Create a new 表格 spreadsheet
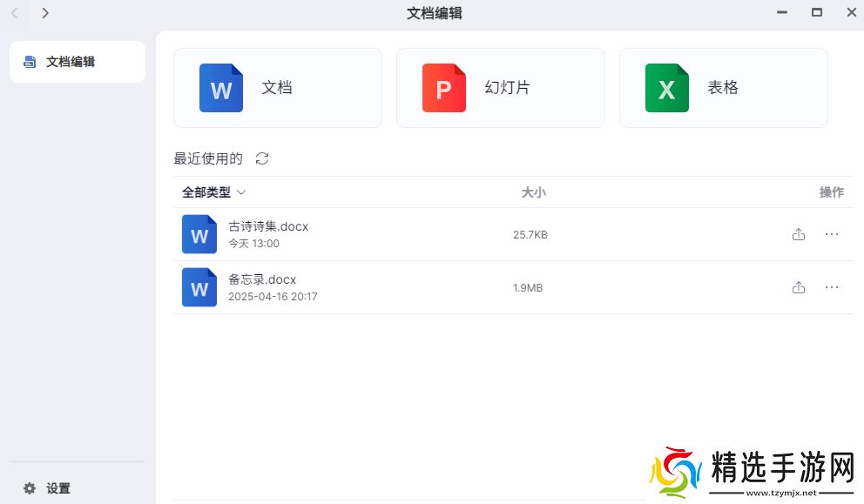The height and width of the screenshot is (504, 864). point(723,88)
